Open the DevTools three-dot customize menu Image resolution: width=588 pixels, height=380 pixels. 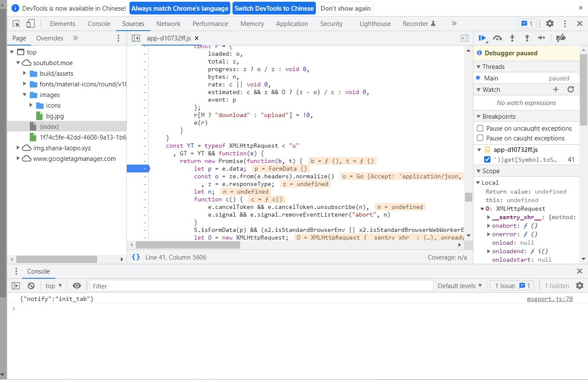pos(565,24)
